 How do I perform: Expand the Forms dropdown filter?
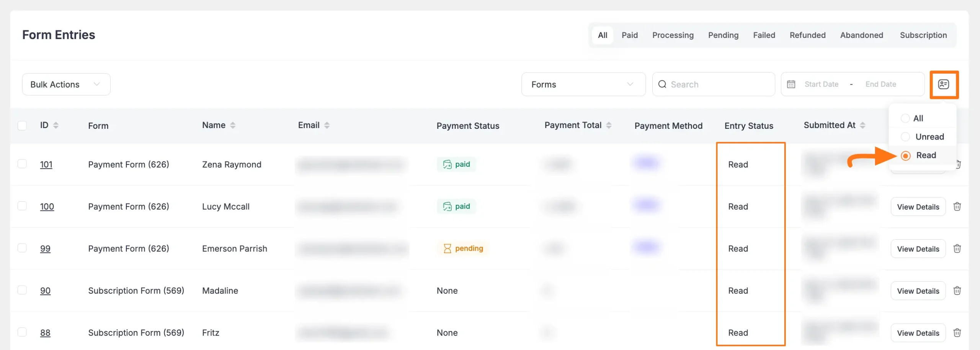point(583,84)
